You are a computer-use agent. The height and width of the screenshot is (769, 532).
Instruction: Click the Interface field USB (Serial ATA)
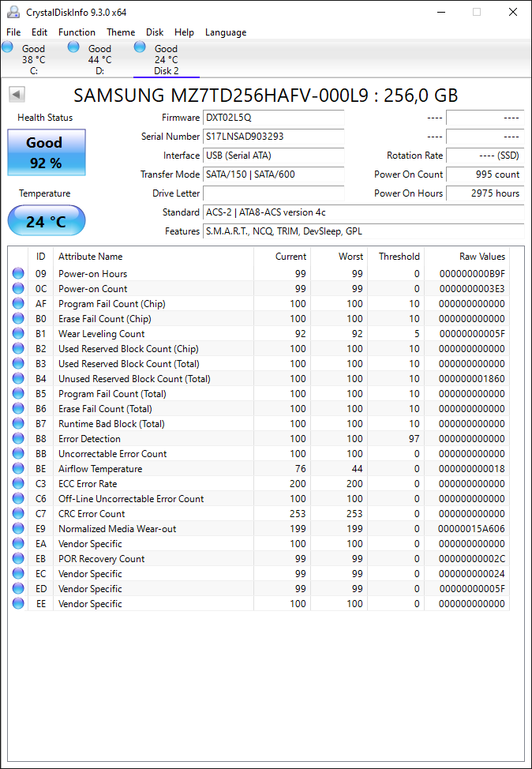(274, 156)
